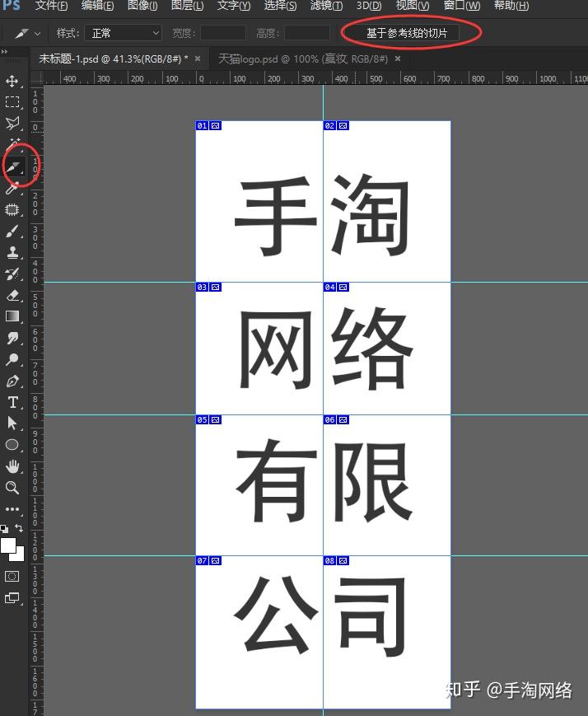Swap foreground and background colors
The image size is (588, 716).
(19, 528)
